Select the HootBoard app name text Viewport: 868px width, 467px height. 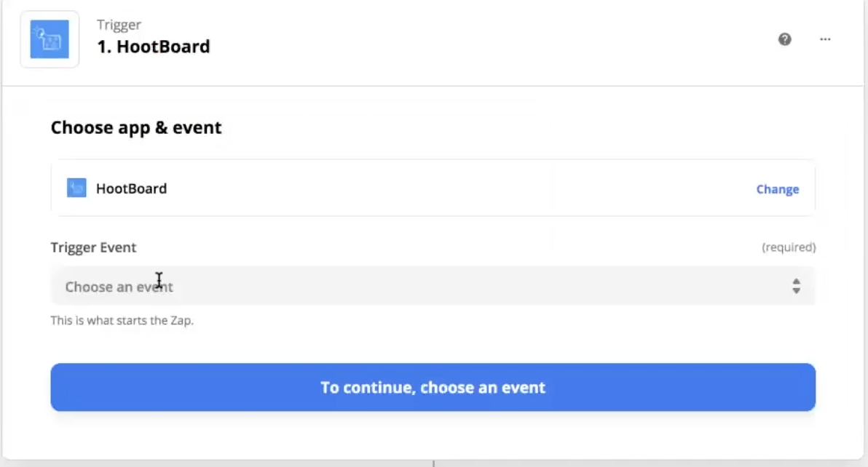coord(132,188)
